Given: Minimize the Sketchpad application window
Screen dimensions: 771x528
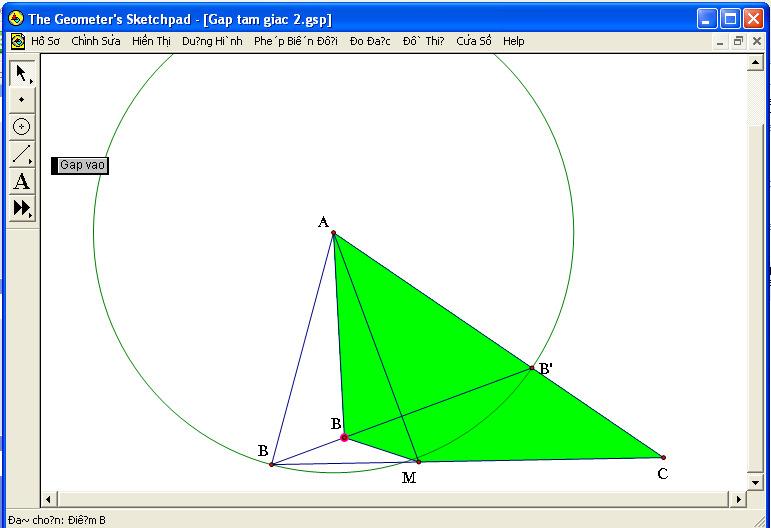Looking at the screenshot, I should click(707, 19).
